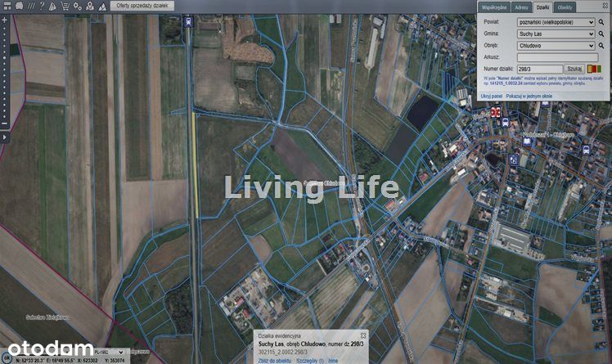The image size is (612, 364).
Task: Switch to the Współrzędne tab
Action: [x=493, y=7]
